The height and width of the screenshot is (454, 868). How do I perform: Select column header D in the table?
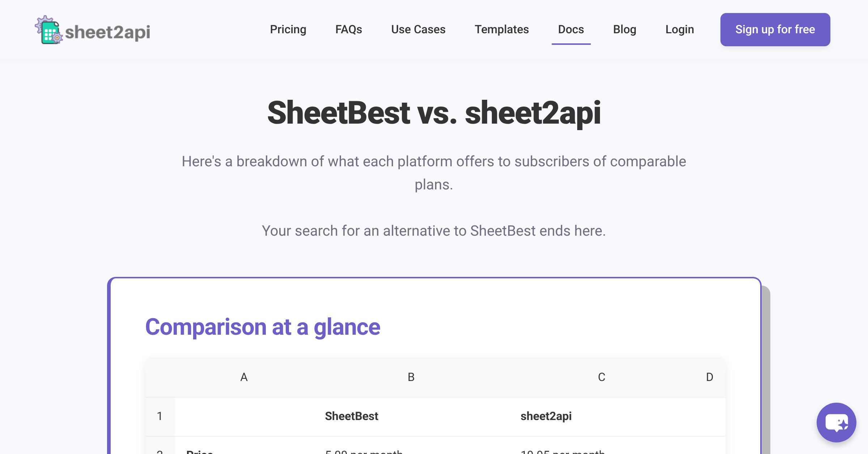coord(709,377)
